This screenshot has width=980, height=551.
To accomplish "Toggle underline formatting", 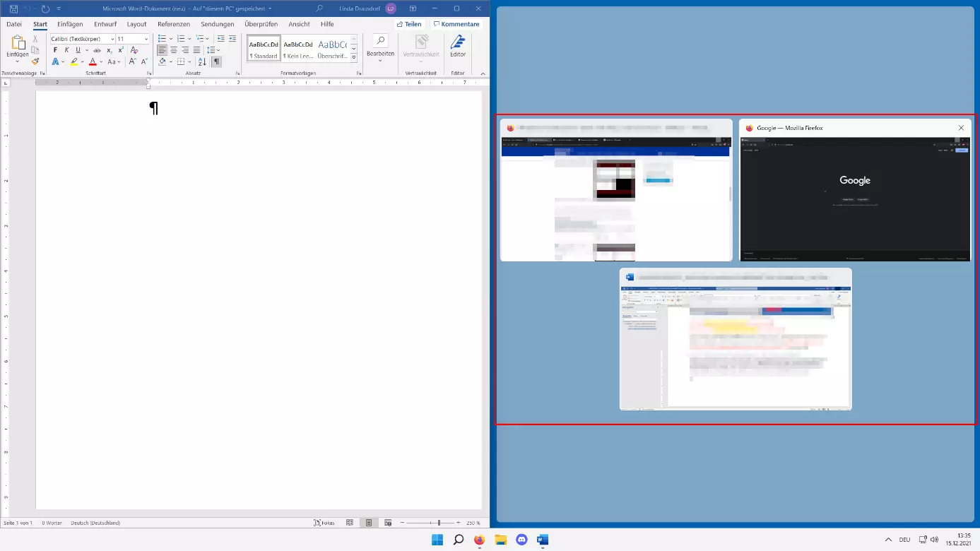I will (77, 50).
